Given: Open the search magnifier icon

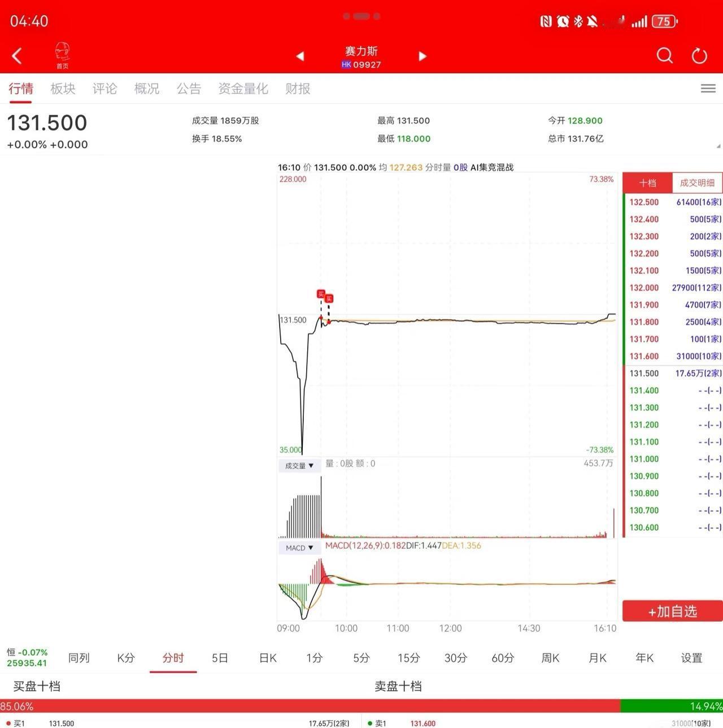Looking at the screenshot, I should click(x=665, y=55).
